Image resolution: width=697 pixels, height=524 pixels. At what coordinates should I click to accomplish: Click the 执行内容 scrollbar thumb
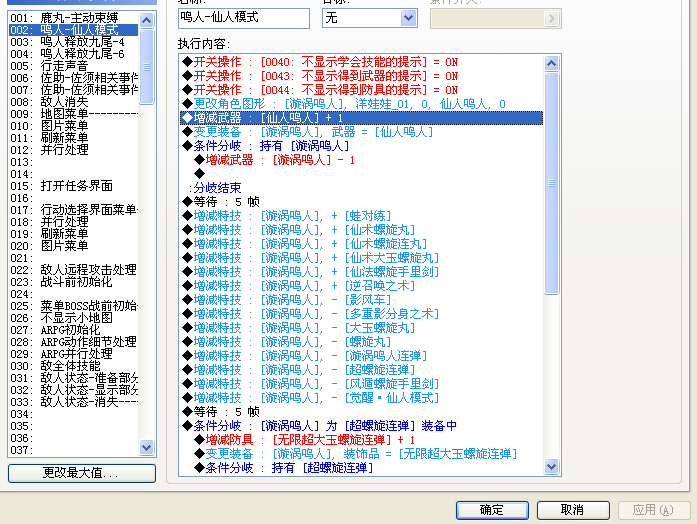[x=551, y=183]
